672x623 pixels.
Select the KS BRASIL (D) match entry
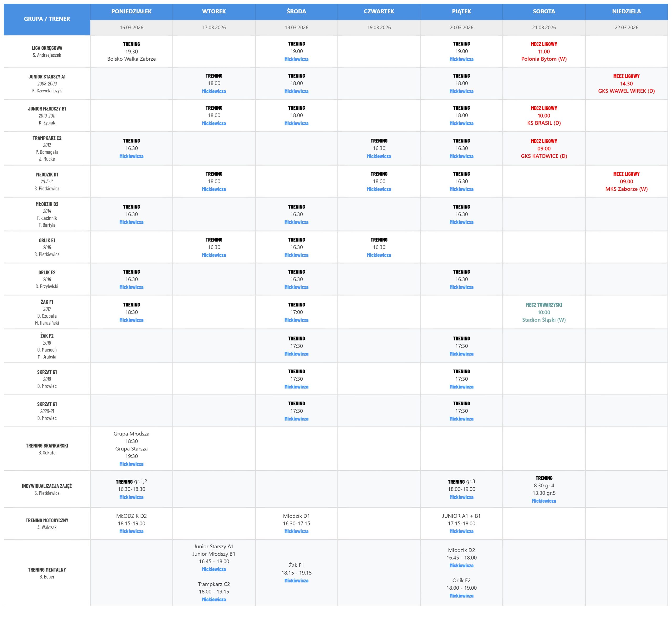544,123
